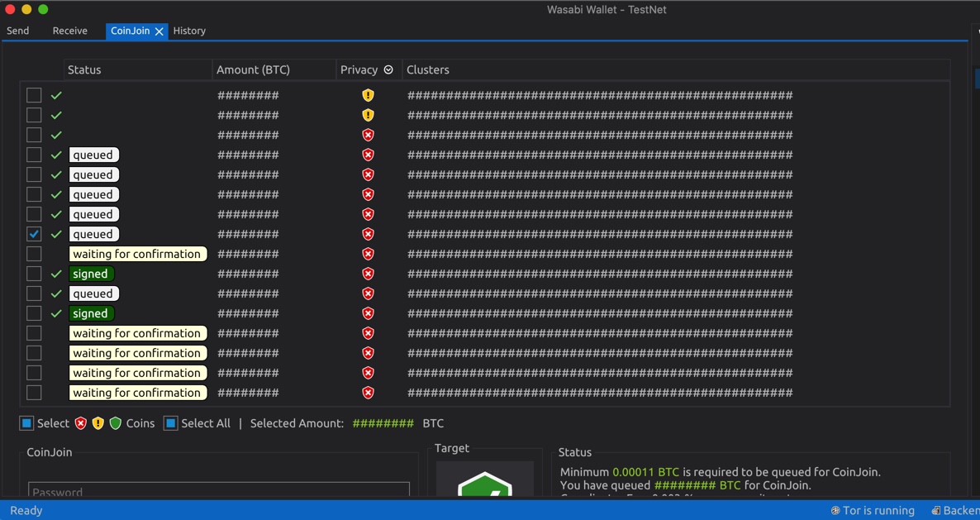Viewport: 980px width, 520px height.
Task: Click the Ready status bar text
Action: click(26, 511)
